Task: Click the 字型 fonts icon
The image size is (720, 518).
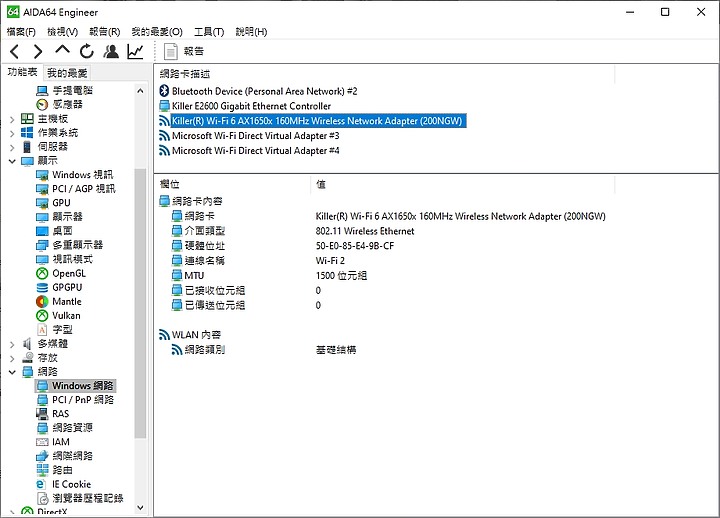Action: (x=42, y=330)
